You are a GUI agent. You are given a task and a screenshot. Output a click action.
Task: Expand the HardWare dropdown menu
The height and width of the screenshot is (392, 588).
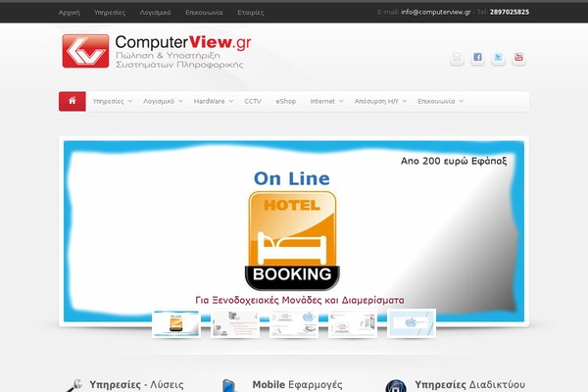coord(213,101)
